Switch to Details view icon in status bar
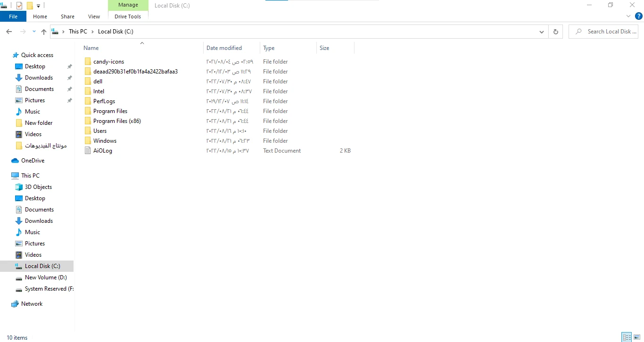Screen dimensions: 644x342 [627, 337]
